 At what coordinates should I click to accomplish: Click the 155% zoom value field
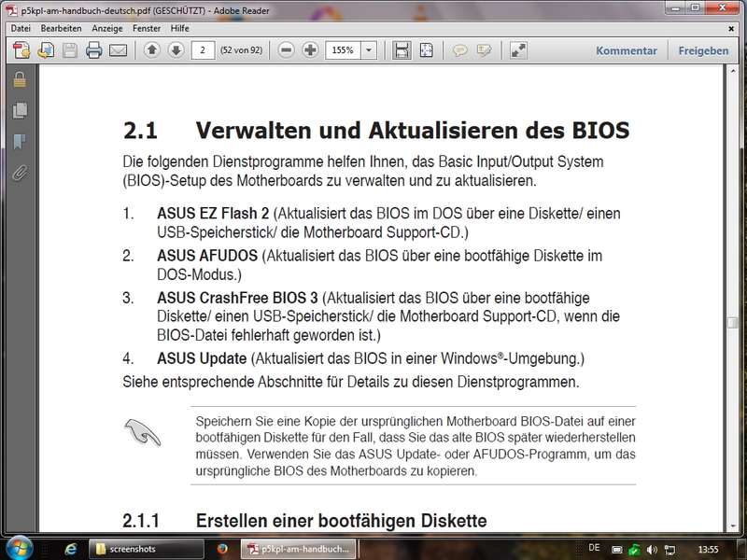343,50
